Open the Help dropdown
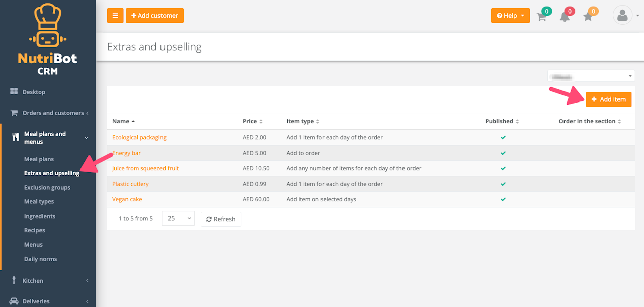Viewport: 644px width, 307px height. (510, 16)
